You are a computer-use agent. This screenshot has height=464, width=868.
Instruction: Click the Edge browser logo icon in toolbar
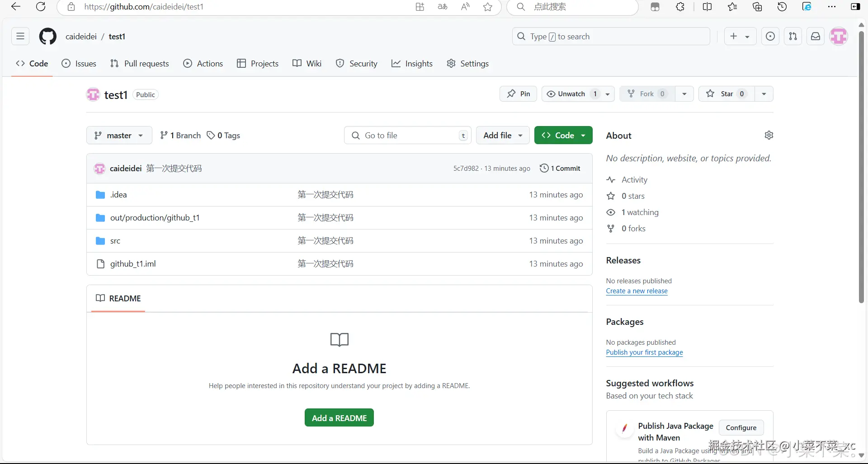pyautogui.click(x=807, y=6)
